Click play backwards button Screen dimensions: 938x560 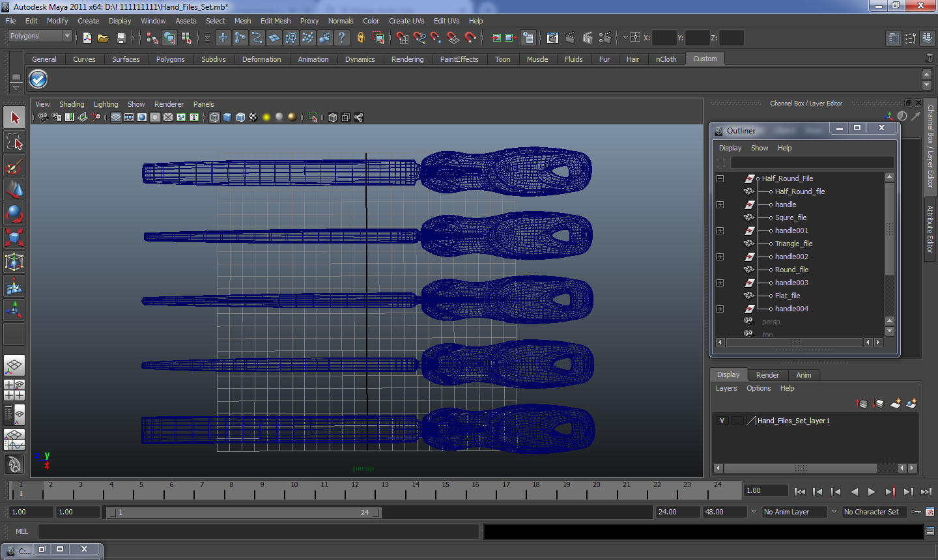[x=854, y=492]
